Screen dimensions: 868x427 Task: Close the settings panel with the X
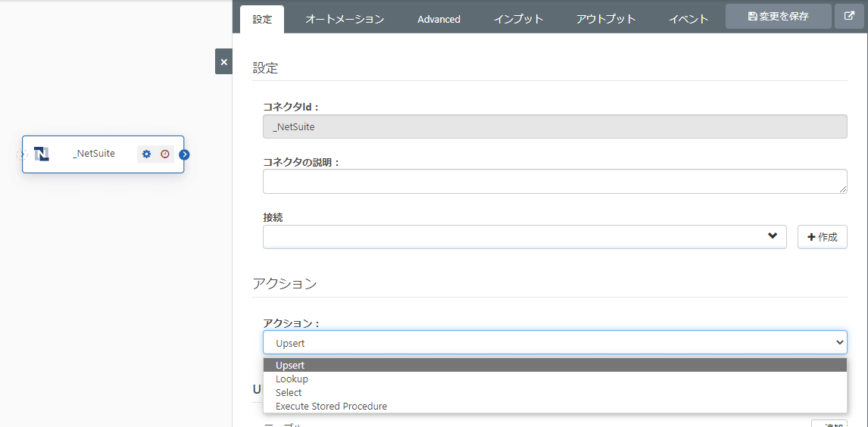(223, 61)
